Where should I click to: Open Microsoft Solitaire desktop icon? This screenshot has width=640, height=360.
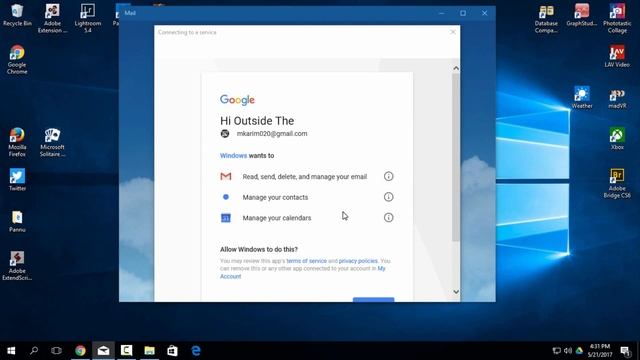click(52, 142)
